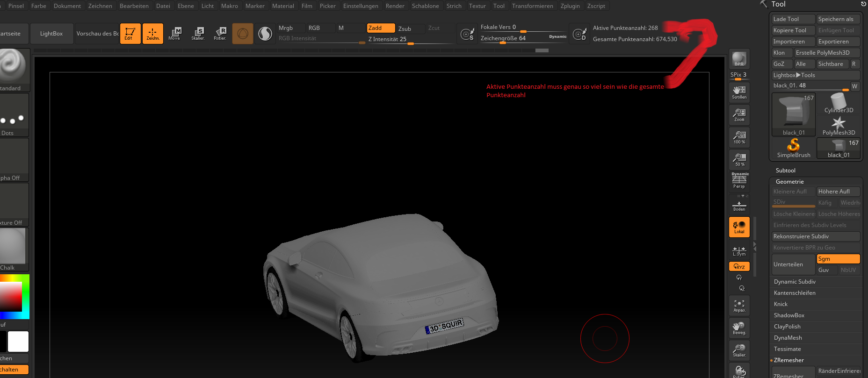Select the Zeichn. draw mode icon
Image resolution: width=868 pixels, height=378 pixels.
tap(153, 34)
